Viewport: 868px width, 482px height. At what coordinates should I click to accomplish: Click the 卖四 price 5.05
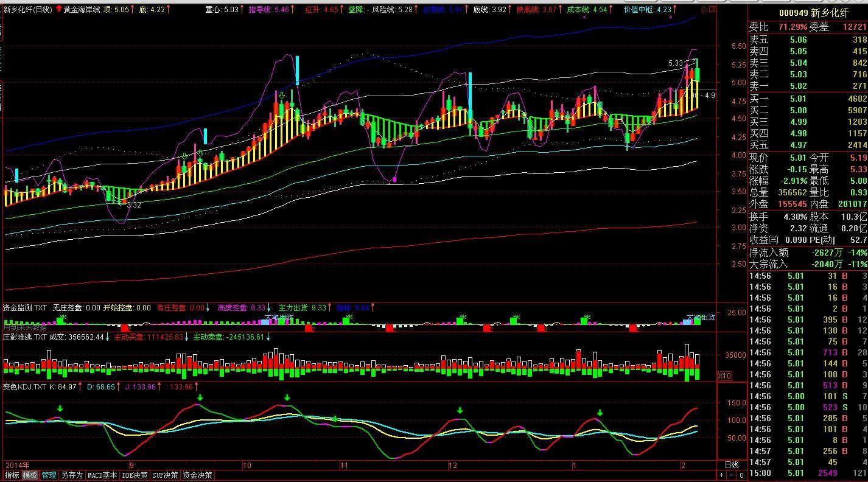pyautogui.click(x=798, y=51)
